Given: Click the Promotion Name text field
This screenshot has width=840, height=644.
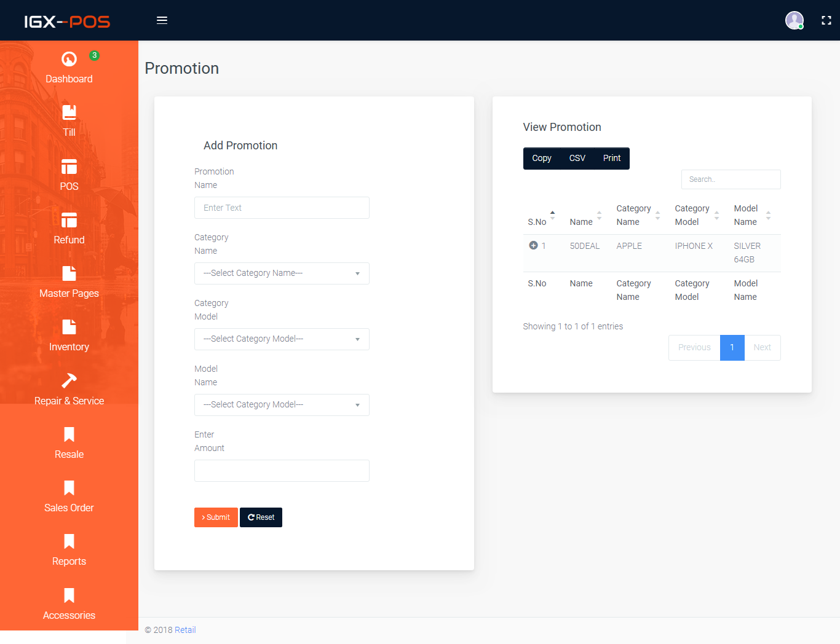Looking at the screenshot, I should [282, 208].
